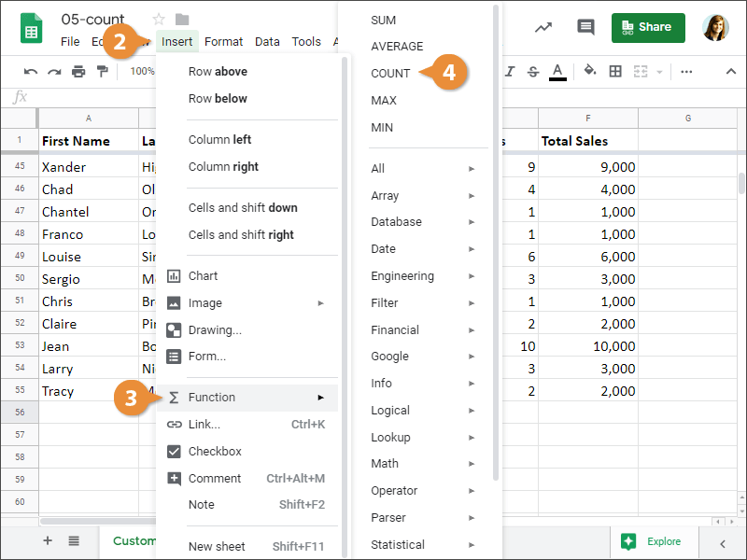Click the activity trend arrow icon

click(543, 27)
